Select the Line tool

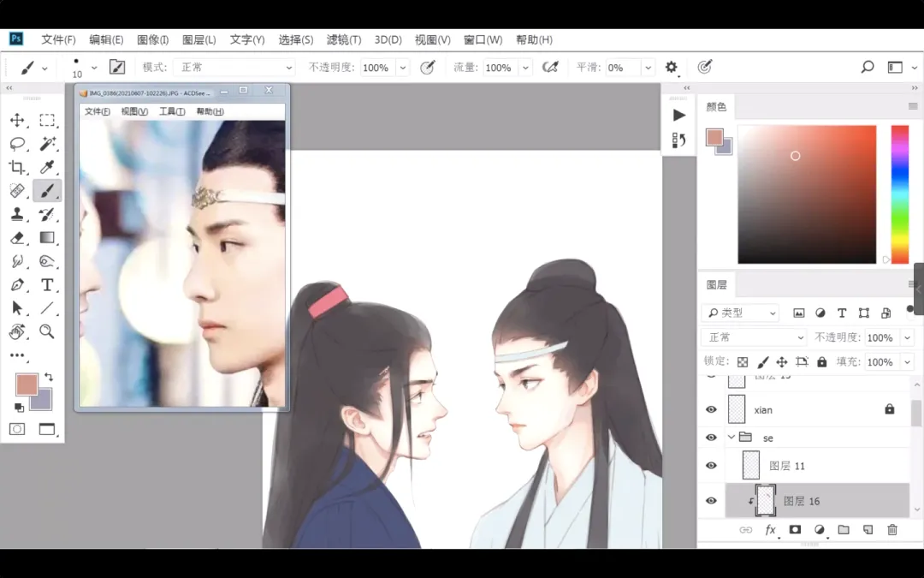(x=47, y=308)
